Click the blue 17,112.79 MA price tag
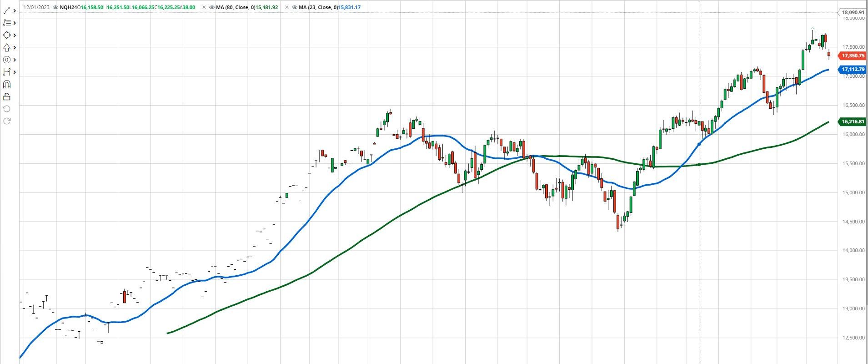The width and height of the screenshot is (868, 364). click(x=852, y=69)
